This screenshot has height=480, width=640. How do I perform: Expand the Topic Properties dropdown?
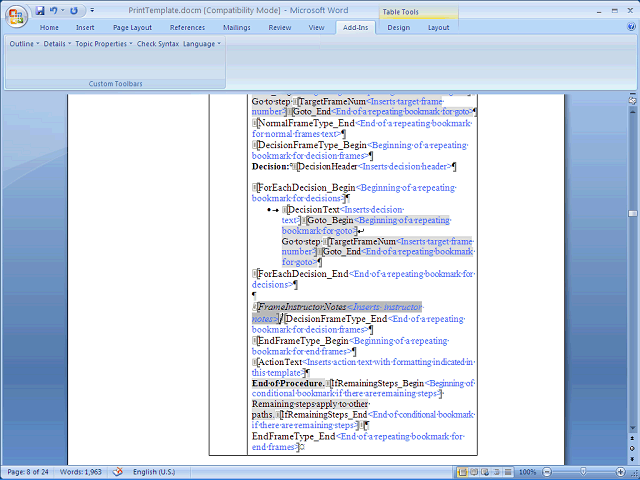click(x=104, y=44)
